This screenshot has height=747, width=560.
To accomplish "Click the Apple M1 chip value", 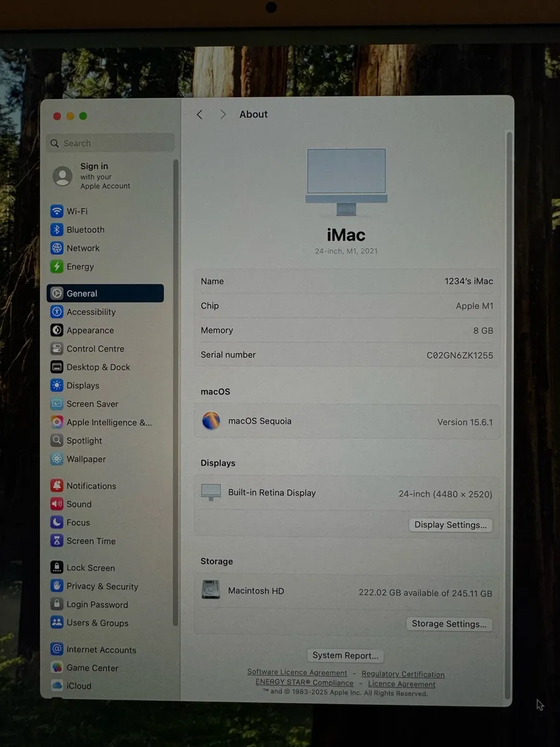I will click(474, 306).
